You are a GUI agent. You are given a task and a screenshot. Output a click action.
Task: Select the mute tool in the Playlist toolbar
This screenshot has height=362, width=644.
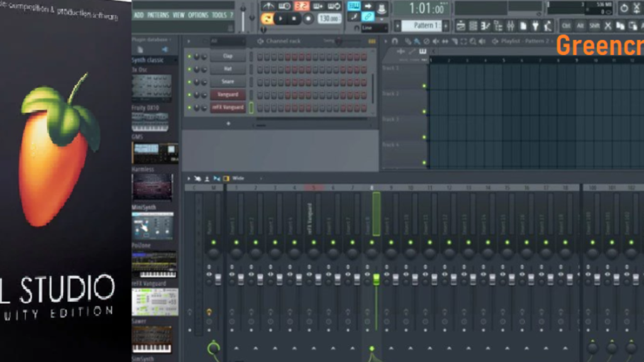[435, 41]
